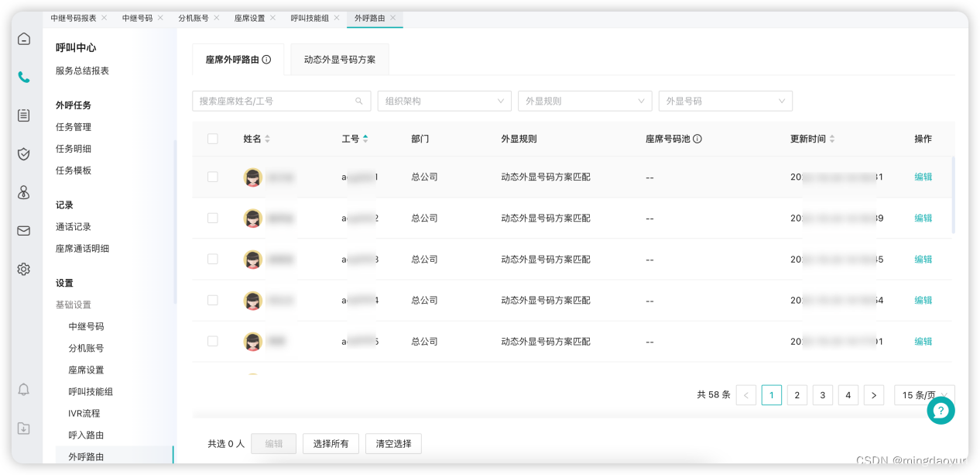Select the shield icon in the sidebar
980x475 pixels.
point(23,153)
